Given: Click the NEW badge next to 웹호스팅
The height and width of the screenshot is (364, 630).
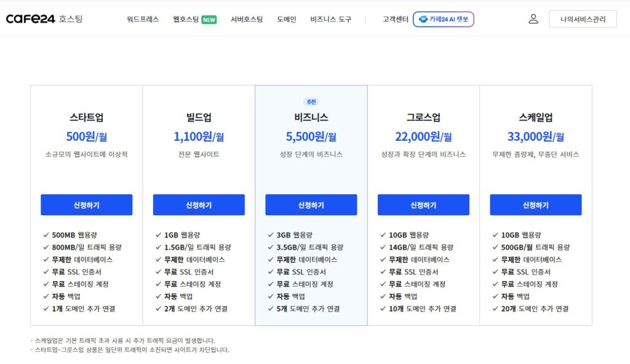Looking at the screenshot, I should [x=209, y=20].
